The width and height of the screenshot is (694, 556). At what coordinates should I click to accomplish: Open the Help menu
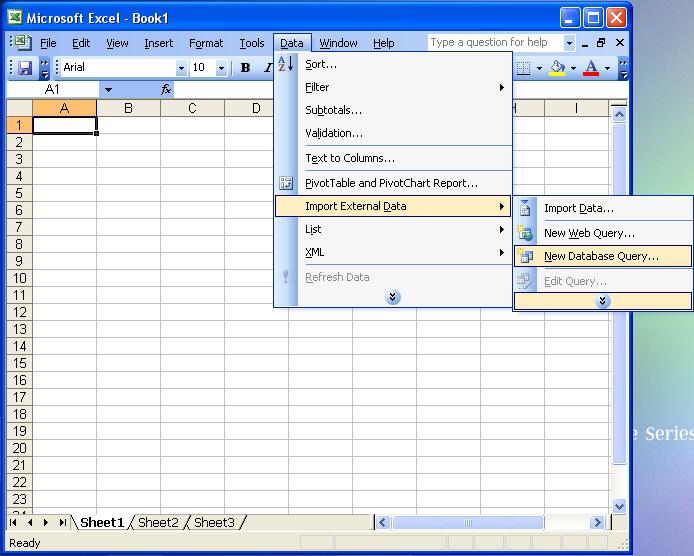pyautogui.click(x=383, y=43)
